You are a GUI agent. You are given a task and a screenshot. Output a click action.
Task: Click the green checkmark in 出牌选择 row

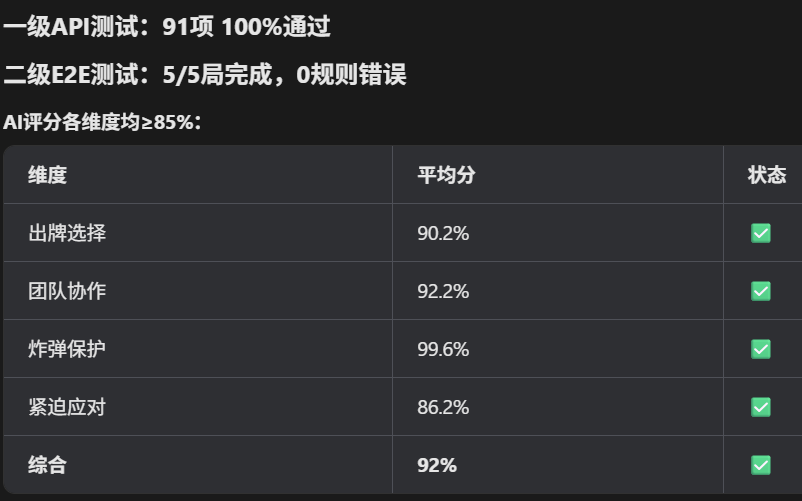(761, 233)
